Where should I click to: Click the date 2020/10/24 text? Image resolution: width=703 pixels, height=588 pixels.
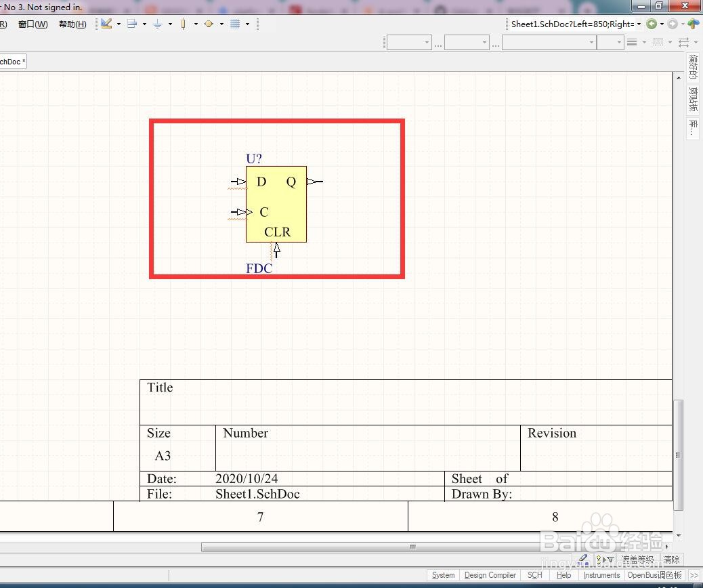pyautogui.click(x=247, y=478)
